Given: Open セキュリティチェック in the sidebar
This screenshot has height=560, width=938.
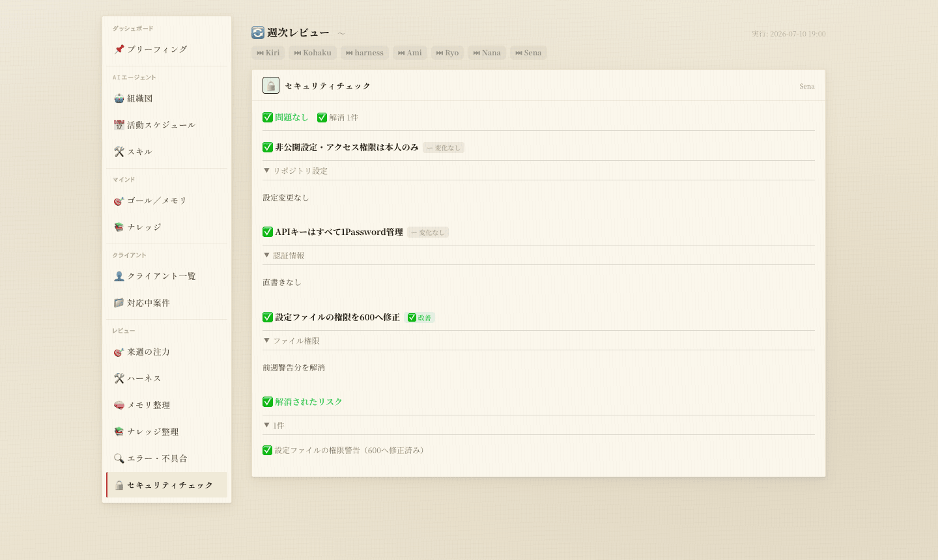Looking at the screenshot, I should tap(167, 485).
